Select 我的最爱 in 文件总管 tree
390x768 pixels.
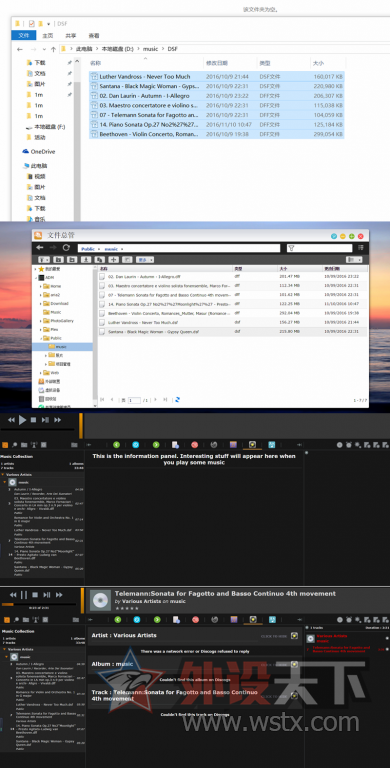(48, 269)
